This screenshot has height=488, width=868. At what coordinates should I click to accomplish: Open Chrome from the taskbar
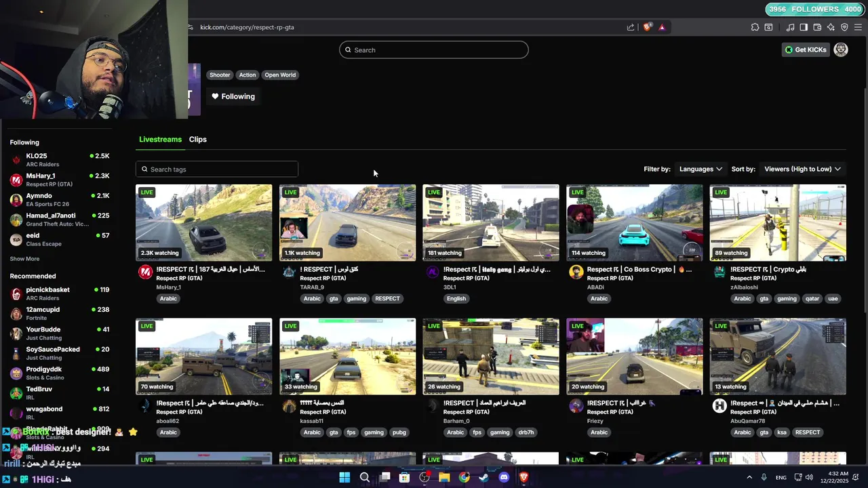pos(464,477)
